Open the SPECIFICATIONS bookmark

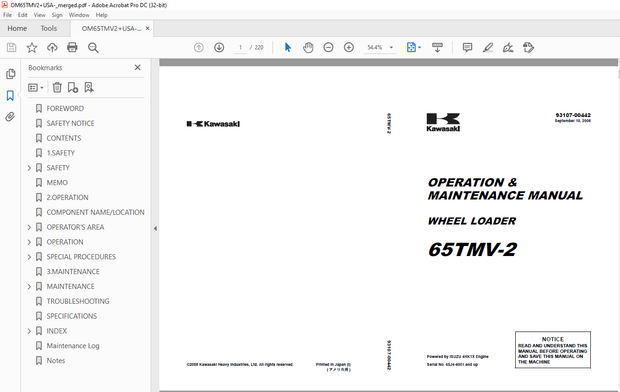click(x=72, y=316)
